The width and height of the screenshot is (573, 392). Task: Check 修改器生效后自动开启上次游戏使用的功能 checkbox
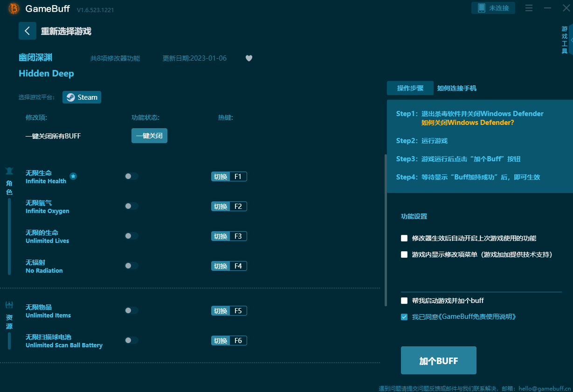404,238
